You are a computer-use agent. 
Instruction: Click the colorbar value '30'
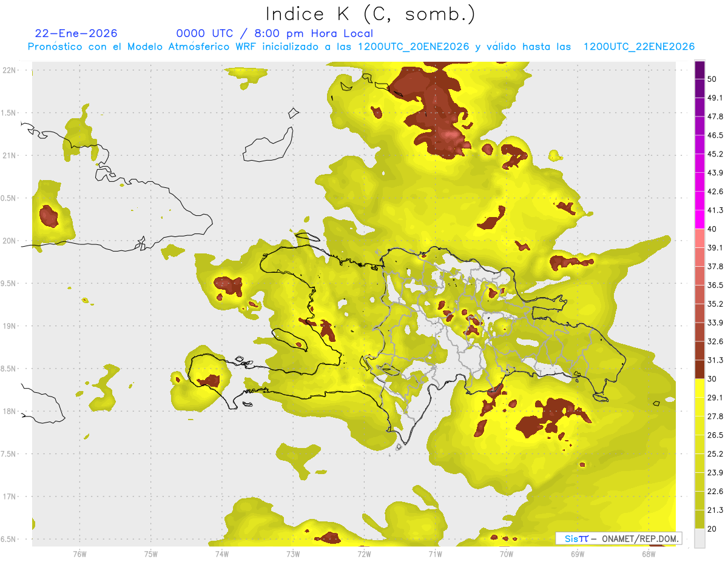[712, 379]
